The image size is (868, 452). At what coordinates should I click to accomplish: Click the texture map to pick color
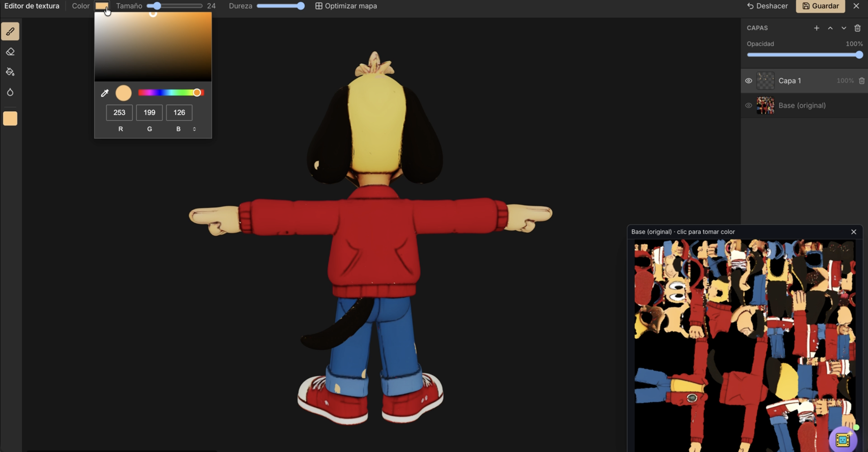click(x=745, y=346)
